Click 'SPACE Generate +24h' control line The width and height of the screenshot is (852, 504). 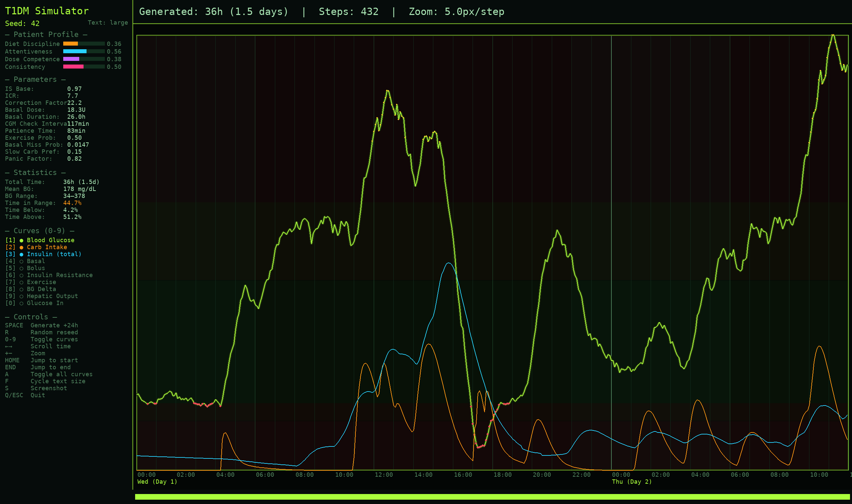click(42, 325)
